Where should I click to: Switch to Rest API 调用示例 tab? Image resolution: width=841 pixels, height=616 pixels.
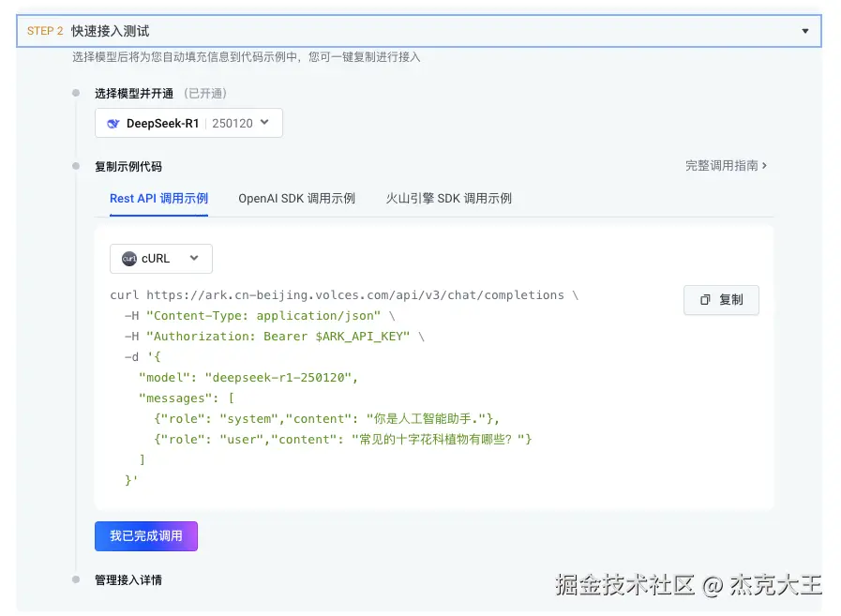158,199
